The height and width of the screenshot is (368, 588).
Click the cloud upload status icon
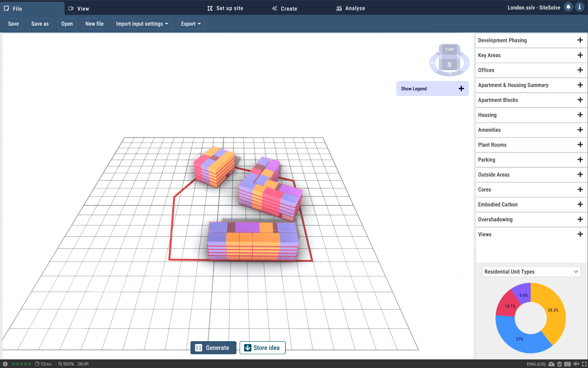[552, 364]
